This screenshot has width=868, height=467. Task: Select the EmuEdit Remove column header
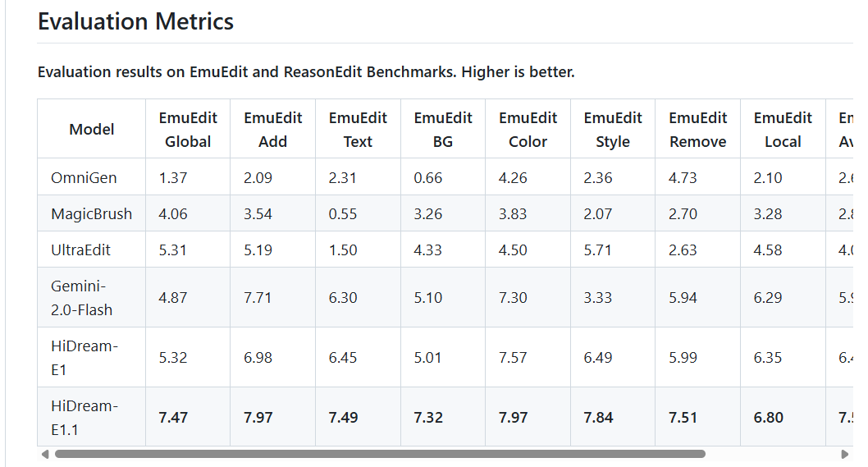tap(698, 129)
